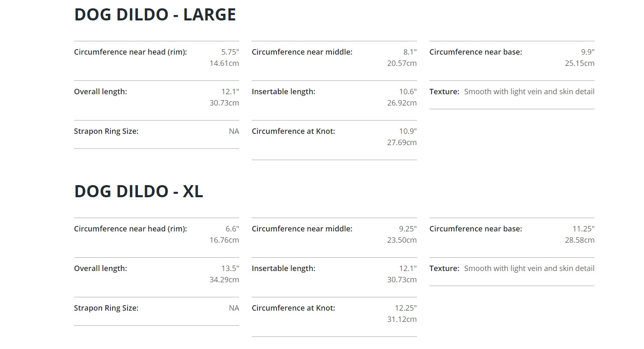Viewport: 644px width, 349px height.
Task: Click the Large "Strapon Ring Size" label
Action: 106,131
